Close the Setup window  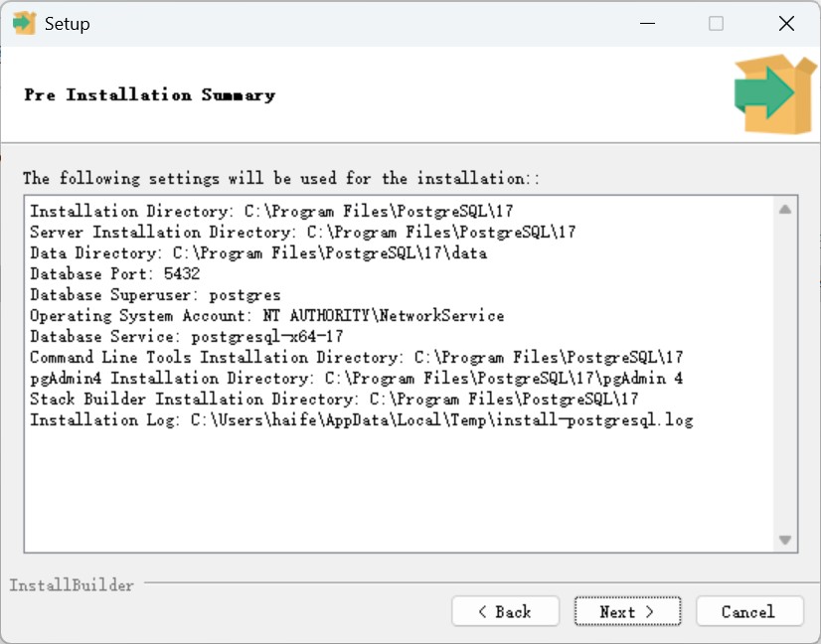pos(785,24)
